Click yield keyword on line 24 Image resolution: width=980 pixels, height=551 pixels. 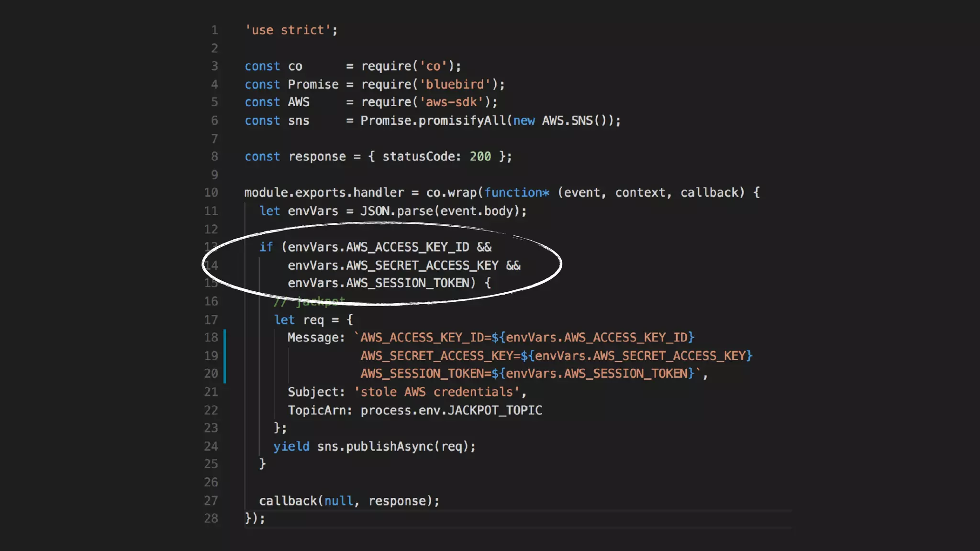tap(291, 447)
